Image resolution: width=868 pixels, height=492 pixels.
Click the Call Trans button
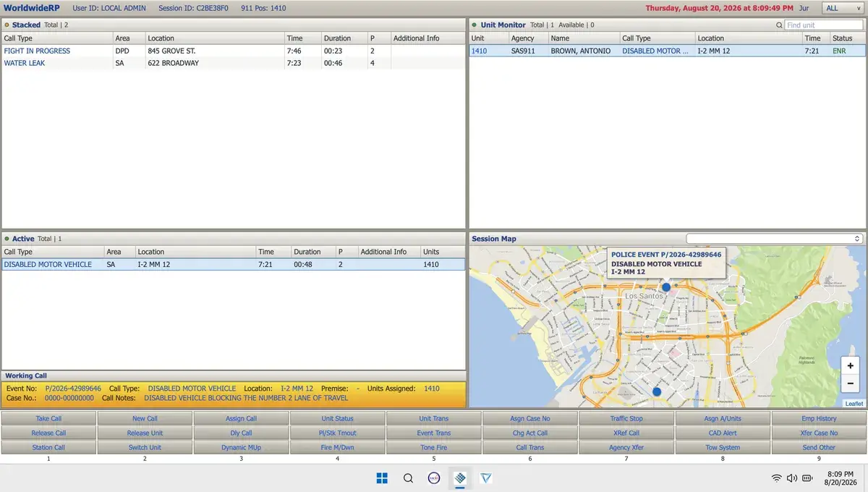(530, 447)
